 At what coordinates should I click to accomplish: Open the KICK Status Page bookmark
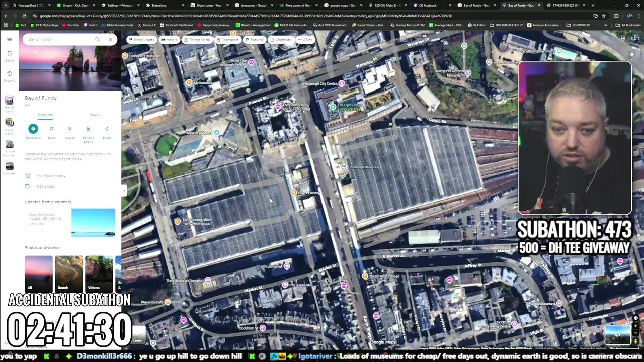coord(45,25)
